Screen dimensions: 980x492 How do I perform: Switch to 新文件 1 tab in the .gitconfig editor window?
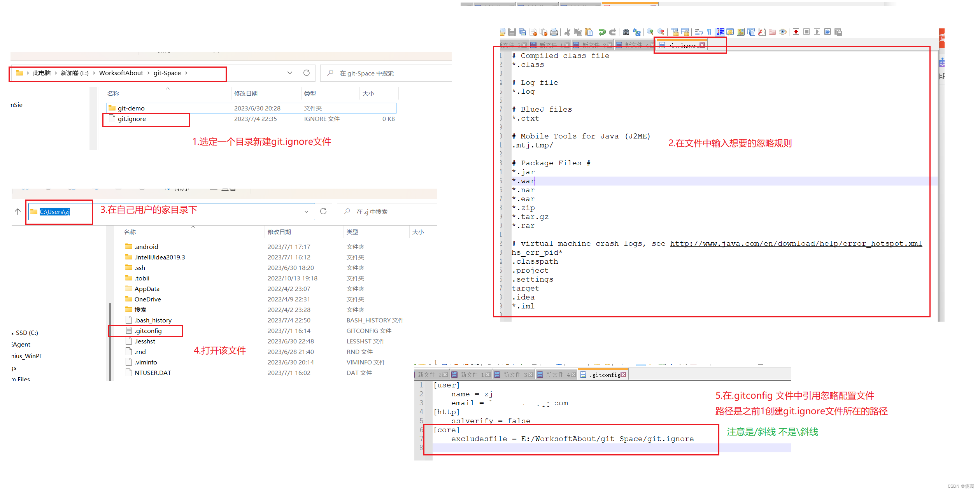(x=470, y=375)
